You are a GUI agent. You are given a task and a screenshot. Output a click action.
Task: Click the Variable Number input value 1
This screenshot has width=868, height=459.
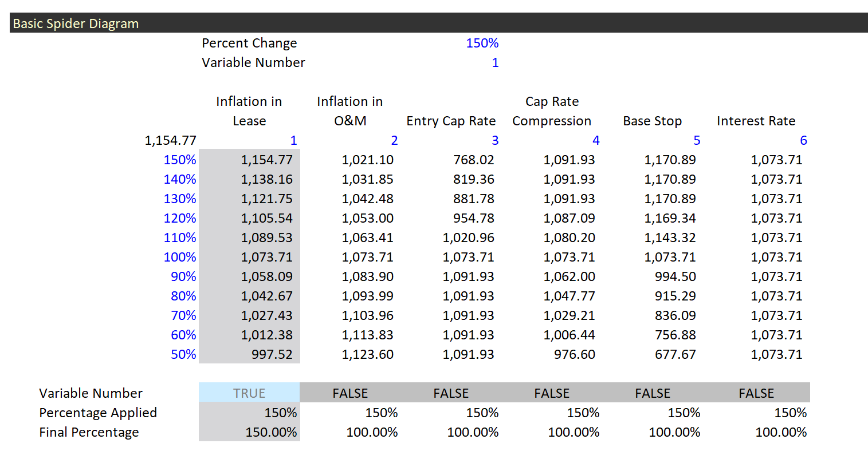[494, 62]
